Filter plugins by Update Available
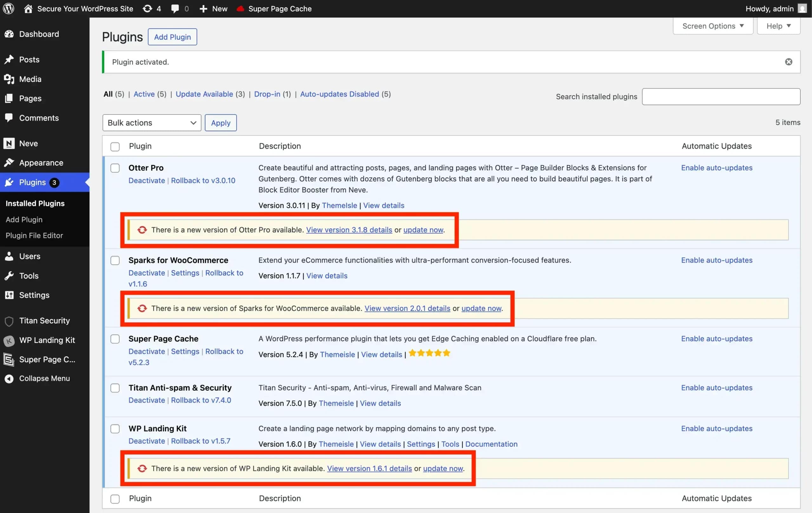 (204, 94)
